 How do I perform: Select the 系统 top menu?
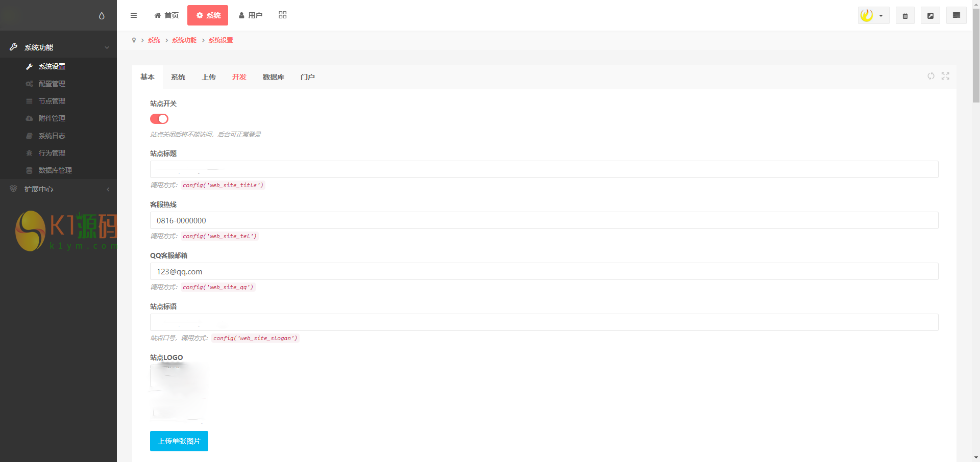pos(208,15)
